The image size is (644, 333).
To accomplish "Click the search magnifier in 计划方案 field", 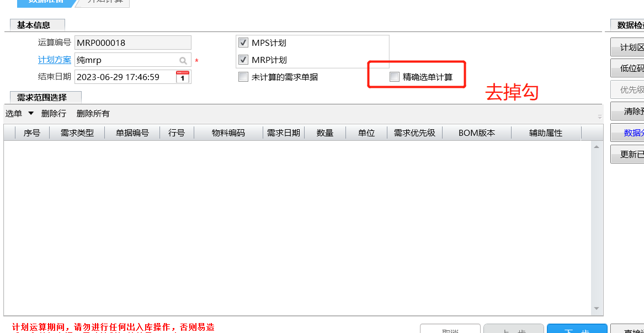I will point(183,60).
